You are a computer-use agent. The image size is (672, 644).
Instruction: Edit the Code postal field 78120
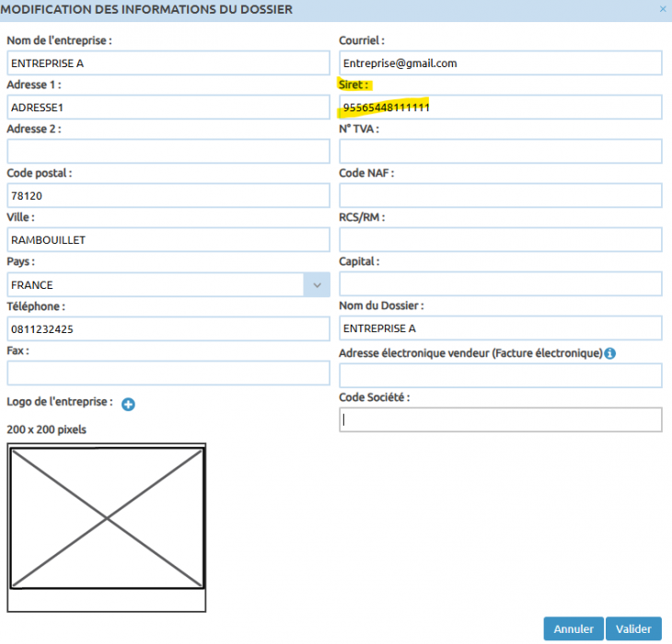click(168, 196)
